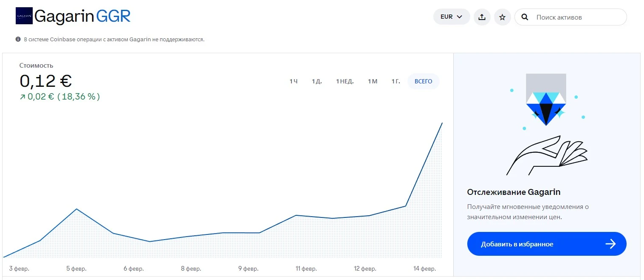Switch chart to 1НЕД. range

[345, 81]
